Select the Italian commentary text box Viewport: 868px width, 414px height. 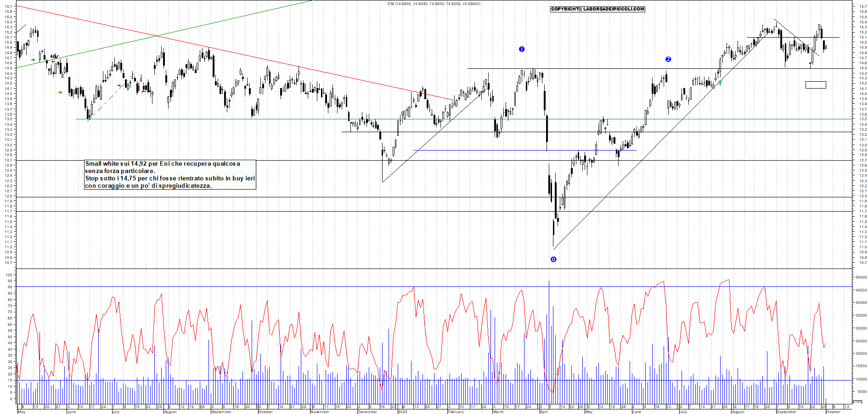(170, 174)
